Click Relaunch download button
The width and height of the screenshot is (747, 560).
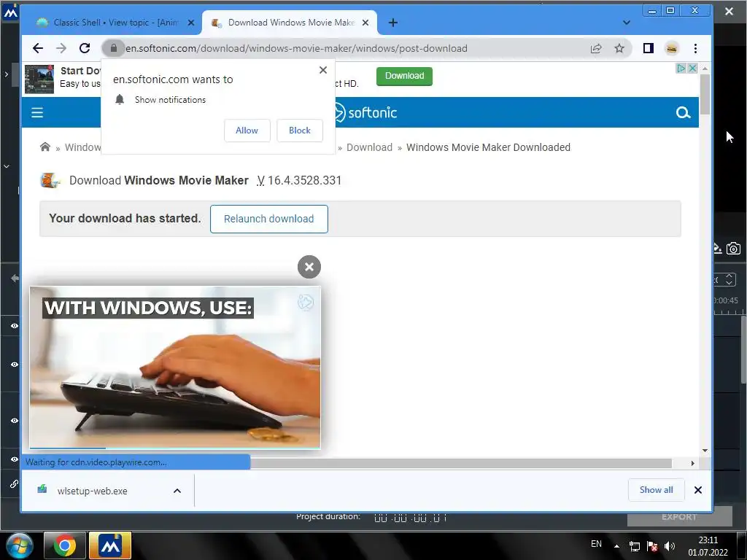268,219
